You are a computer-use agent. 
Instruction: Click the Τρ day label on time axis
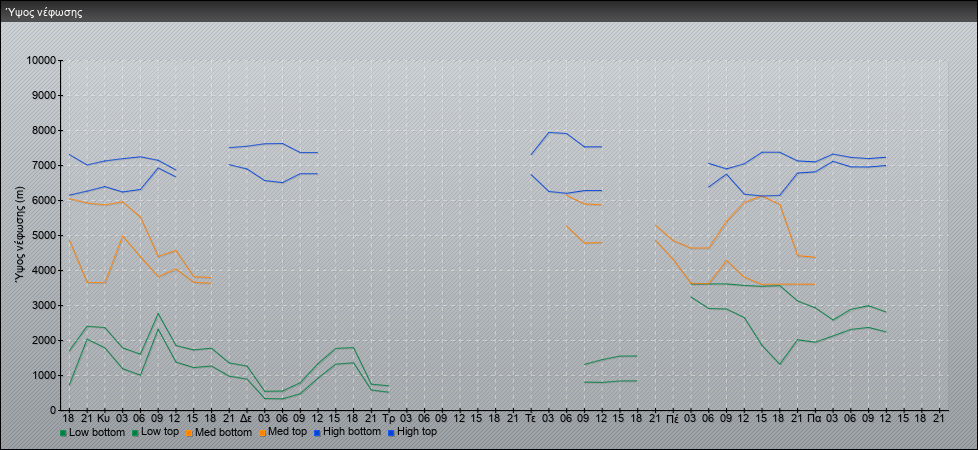tap(389, 418)
